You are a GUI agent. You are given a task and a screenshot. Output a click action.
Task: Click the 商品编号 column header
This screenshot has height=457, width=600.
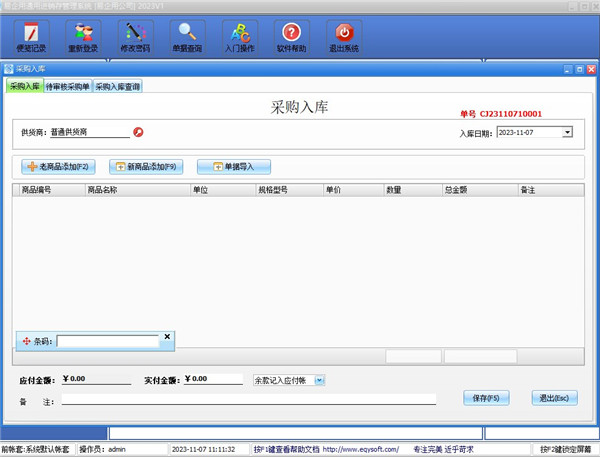point(52,190)
